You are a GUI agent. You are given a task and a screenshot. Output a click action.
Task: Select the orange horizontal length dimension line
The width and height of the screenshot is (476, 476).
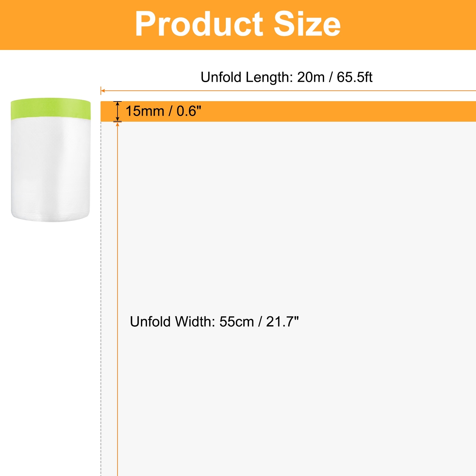(x=288, y=91)
